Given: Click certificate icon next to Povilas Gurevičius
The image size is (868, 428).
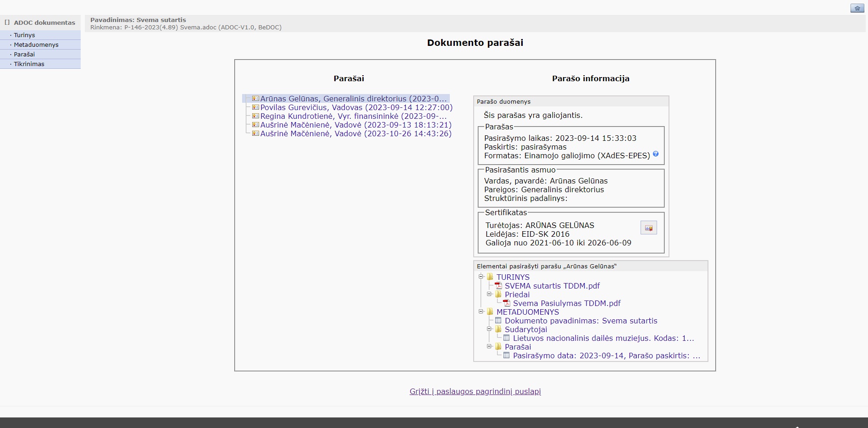Looking at the screenshot, I should click(255, 107).
